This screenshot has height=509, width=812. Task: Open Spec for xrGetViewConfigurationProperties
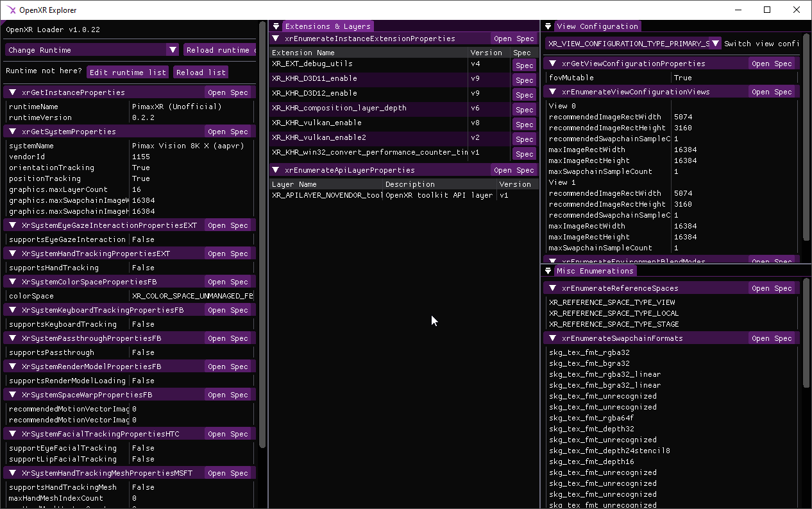pos(772,64)
